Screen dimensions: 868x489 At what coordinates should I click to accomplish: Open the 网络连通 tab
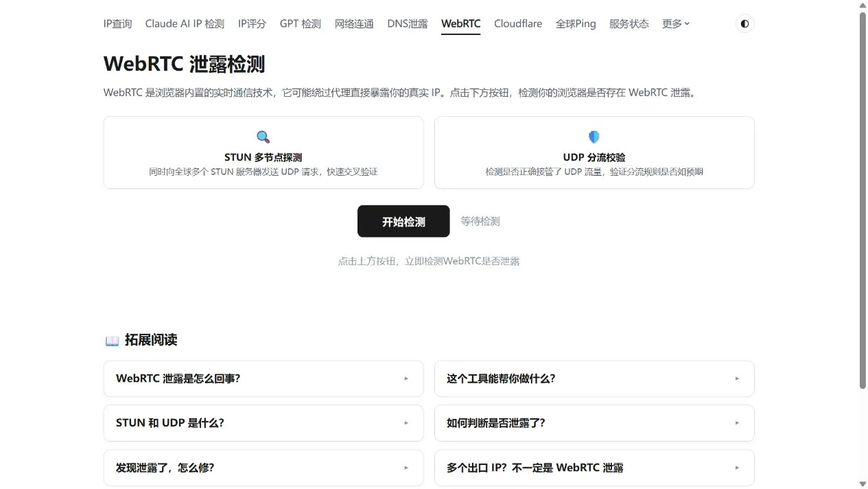click(354, 23)
